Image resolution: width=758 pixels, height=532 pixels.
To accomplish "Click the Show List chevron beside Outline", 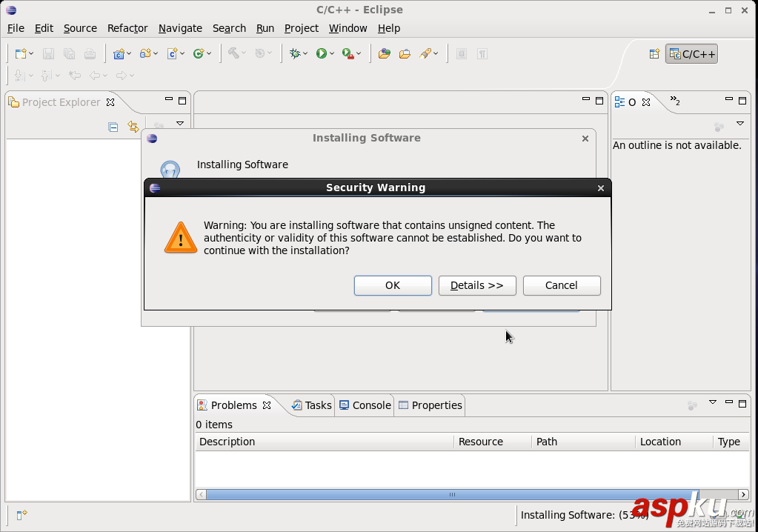I will (675, 101).
